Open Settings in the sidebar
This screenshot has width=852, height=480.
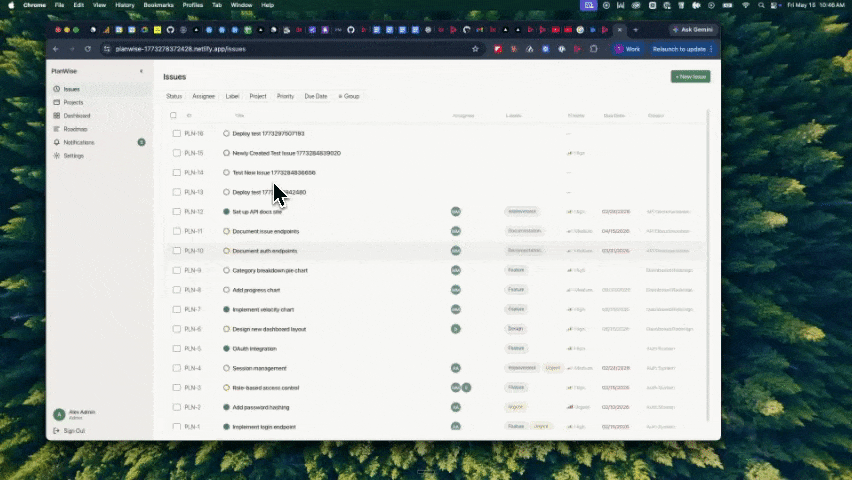(98, 155)
